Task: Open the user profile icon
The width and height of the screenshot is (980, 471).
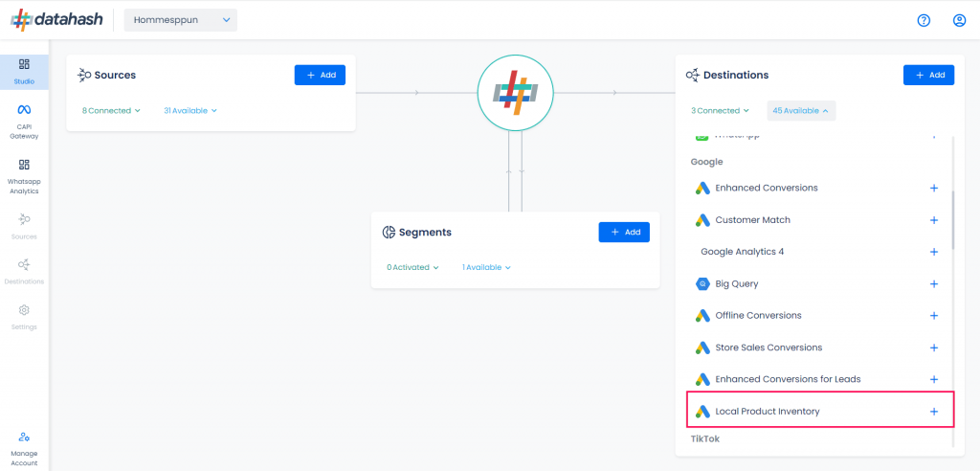Action: (x=959, y=21)
